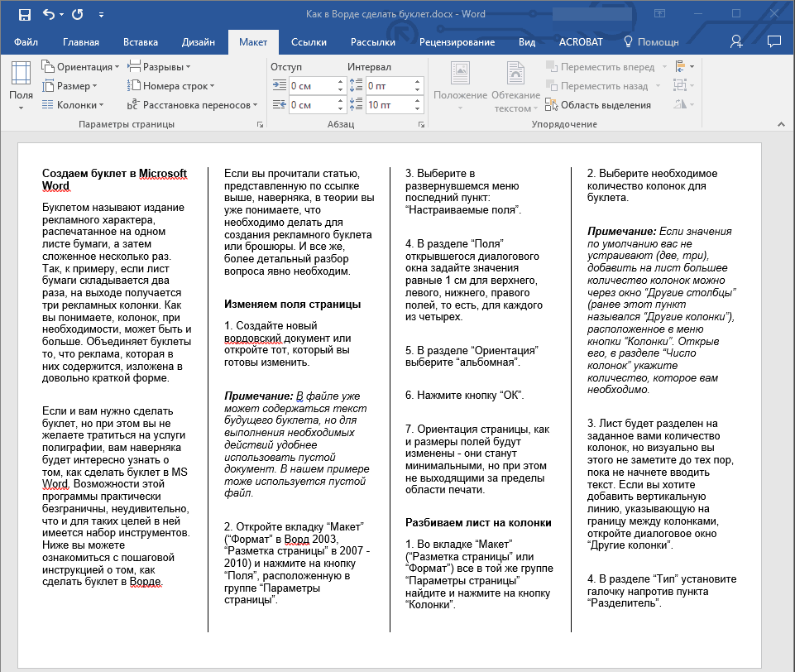Select the Макет tab
The image size is (795, 672).
(253, 42)
